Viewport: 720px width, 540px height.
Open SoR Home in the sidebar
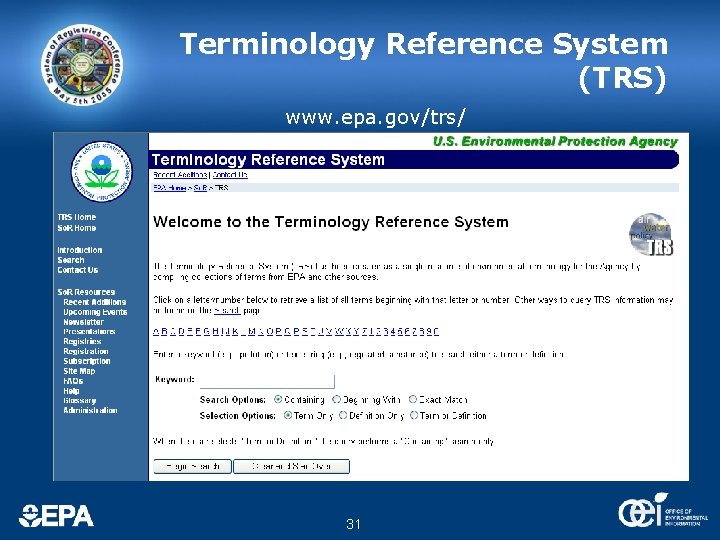click(x=77, y=228)
